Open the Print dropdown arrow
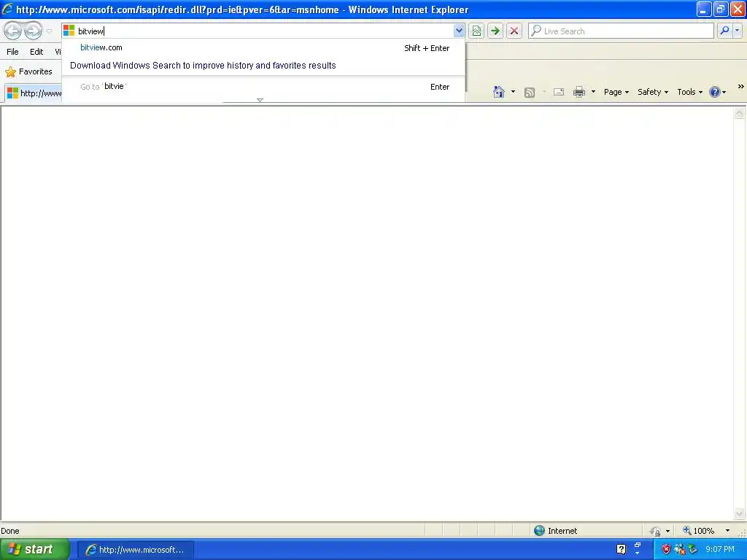This screenshot has width=747, height=560. pos(593,91)
